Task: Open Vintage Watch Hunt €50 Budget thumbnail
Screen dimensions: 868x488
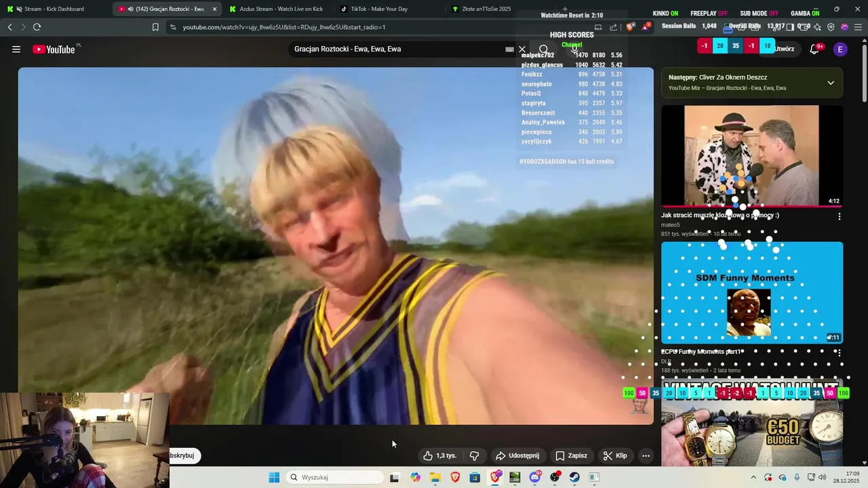Action: (752, 423)
